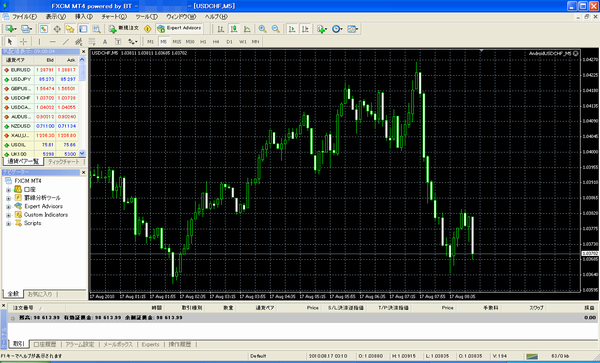Screen dimensions: 600x363
Task: Click the 新規注文 new order button
Action: pos(124,28)
